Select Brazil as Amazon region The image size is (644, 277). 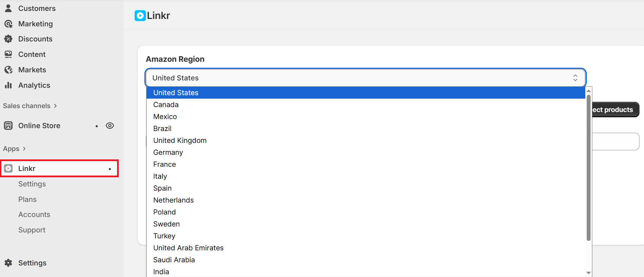pos(366,128)
